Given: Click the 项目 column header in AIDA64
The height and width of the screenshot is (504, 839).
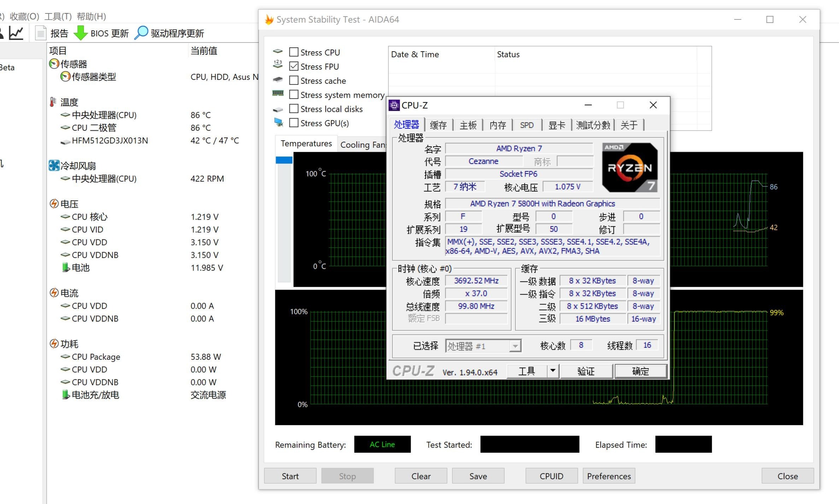Looking at the screenshot, I should [x=118, y=51].
